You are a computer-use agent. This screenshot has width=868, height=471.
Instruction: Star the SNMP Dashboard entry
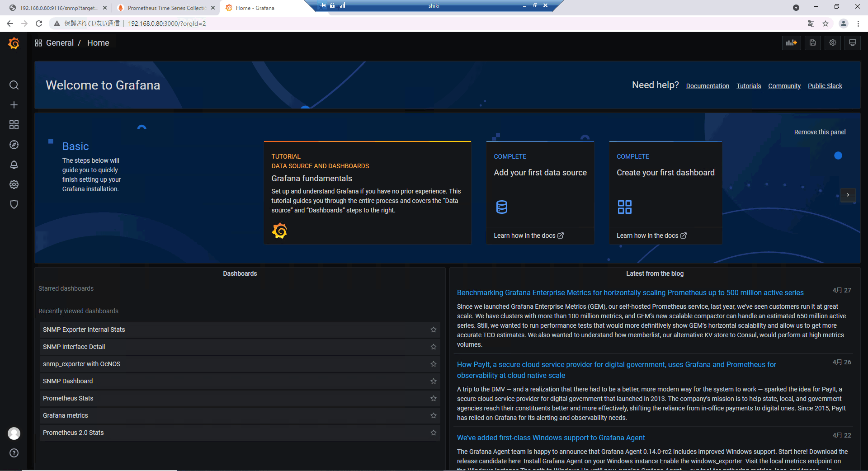(434, 381)
